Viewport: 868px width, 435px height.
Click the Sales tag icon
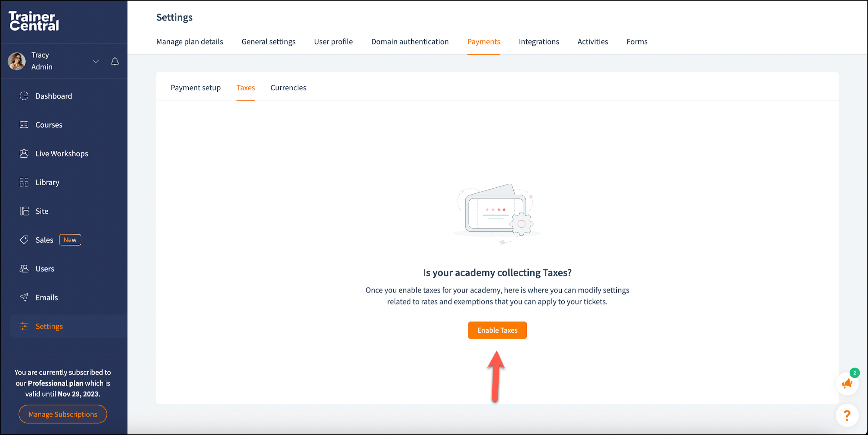24,240
